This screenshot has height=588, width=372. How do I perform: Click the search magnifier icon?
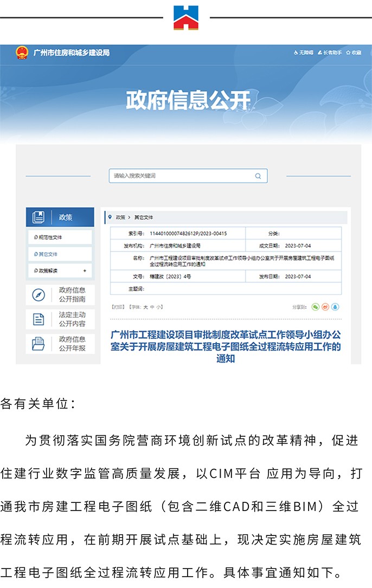tap(258, 176)
